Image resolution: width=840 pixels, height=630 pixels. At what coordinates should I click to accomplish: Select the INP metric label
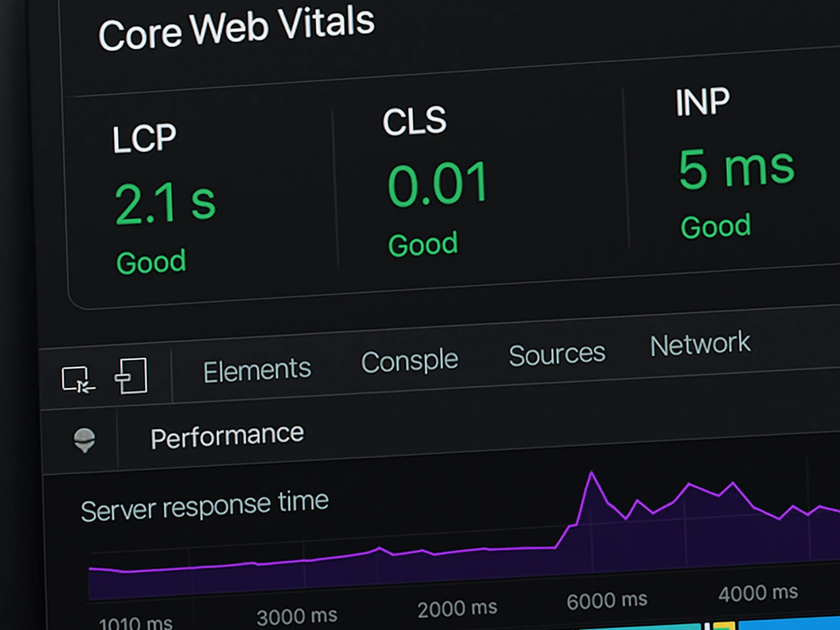pos(702,101)
